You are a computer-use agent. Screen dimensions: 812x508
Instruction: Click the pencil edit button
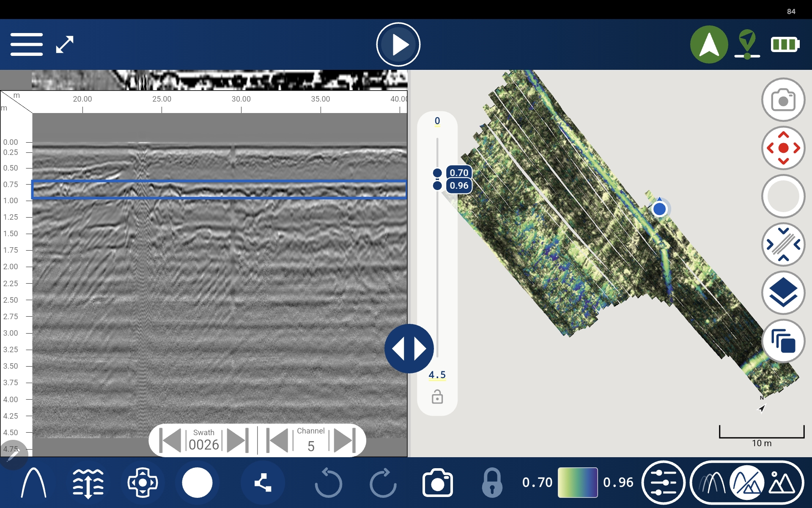coord(13,455)
